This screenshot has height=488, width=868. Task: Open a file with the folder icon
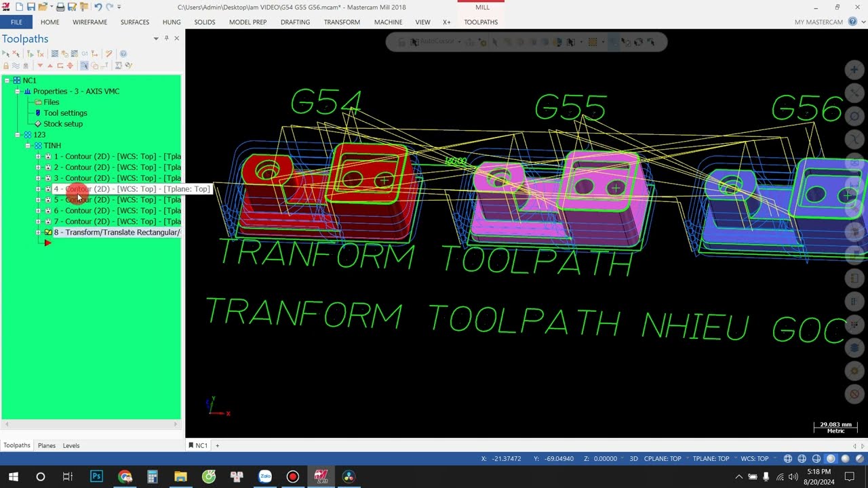(43, 7)
